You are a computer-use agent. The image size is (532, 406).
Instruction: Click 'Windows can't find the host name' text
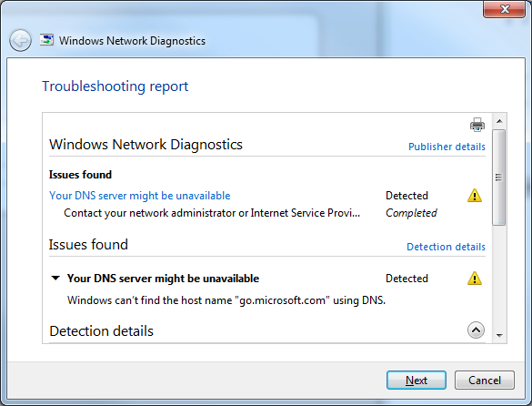point(226,300)
